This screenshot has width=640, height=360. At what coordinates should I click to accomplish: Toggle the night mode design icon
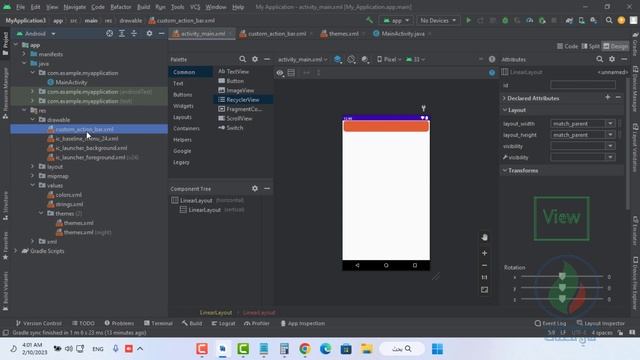(365, 59)
